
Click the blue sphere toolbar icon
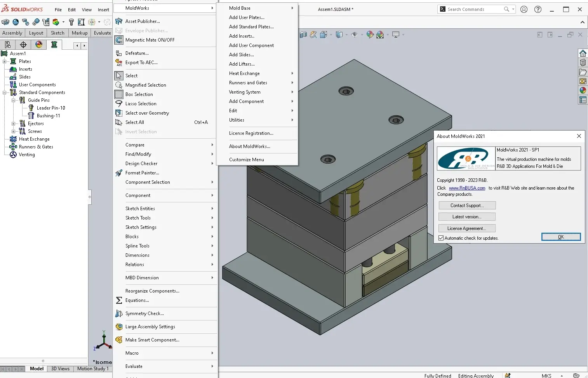pyautogui.click(x=16, y=22)
